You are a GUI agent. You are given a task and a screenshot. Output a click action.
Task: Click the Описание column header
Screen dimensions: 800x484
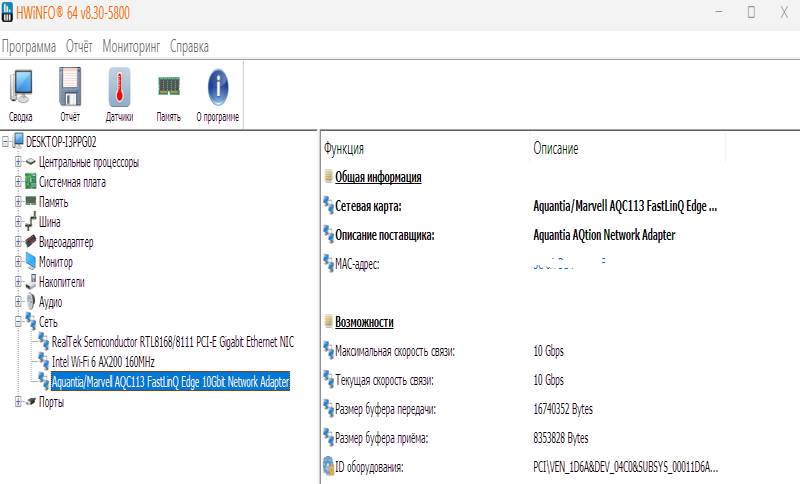pos(556,148)
